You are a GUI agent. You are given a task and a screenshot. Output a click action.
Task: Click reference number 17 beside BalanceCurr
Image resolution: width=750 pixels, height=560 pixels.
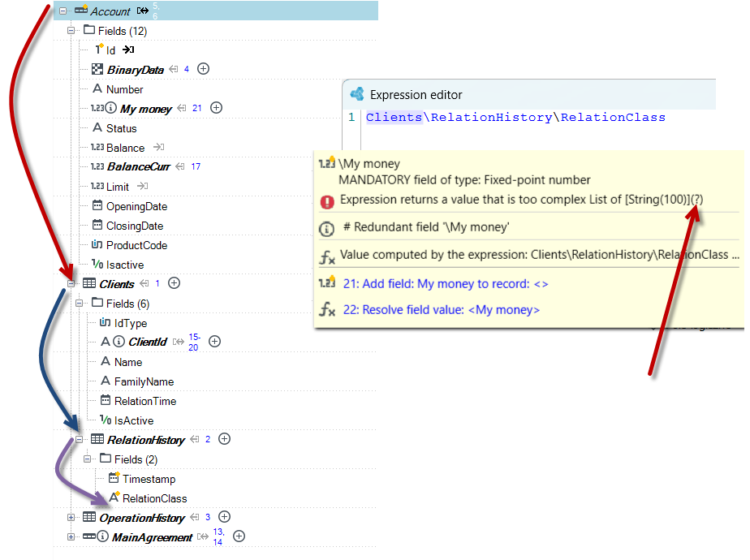coord(196,166)
